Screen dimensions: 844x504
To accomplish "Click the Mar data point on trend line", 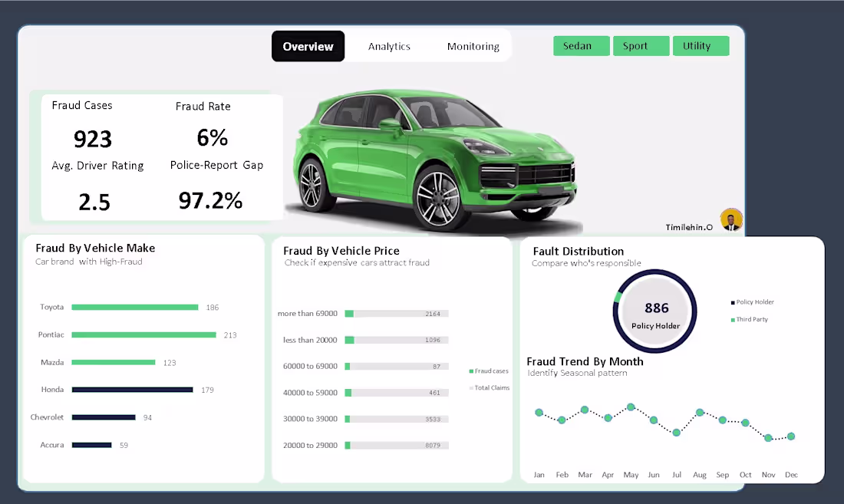I will point(585,410).
